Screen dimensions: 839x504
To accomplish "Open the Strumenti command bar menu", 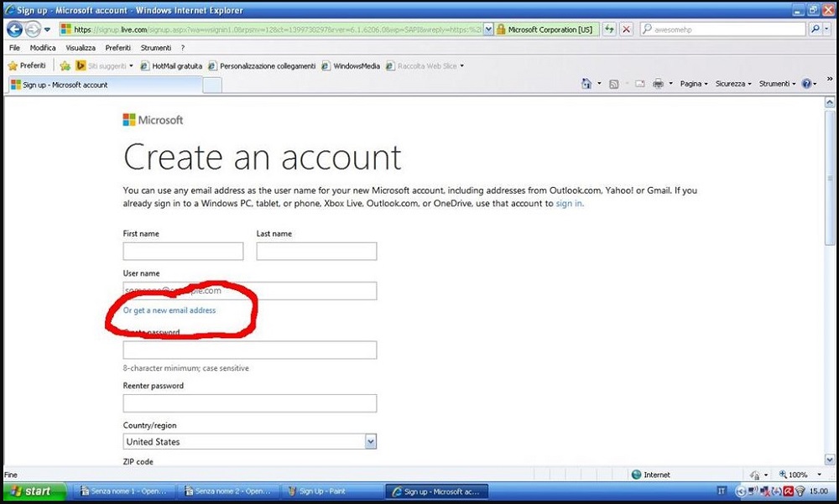I will pos(777,84).
